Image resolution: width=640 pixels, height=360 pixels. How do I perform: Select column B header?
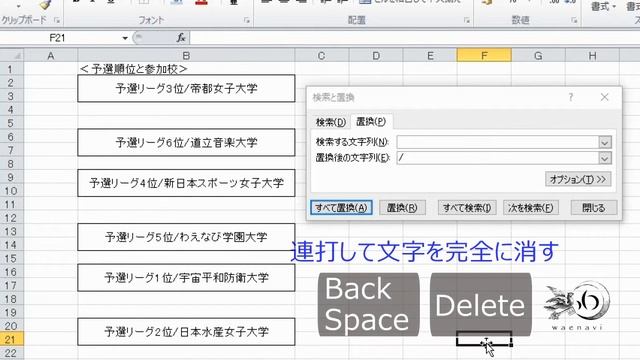click(186, 56)
